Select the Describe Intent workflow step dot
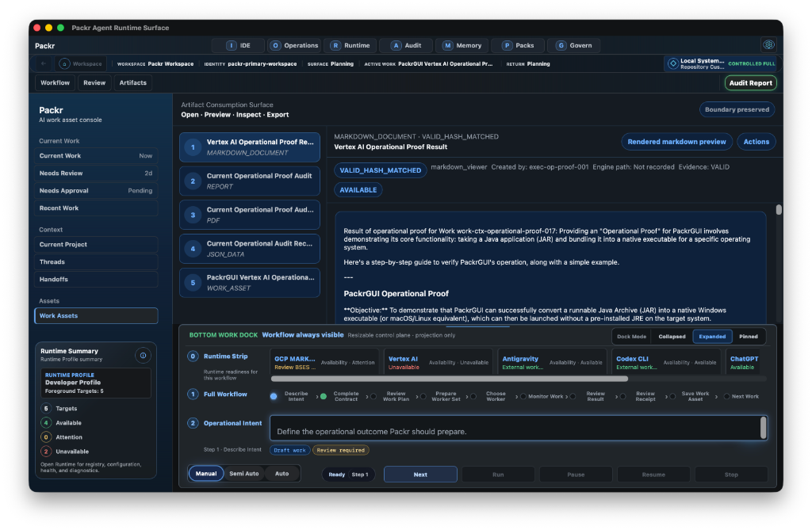Screen dimensions: 812x530 (x=274, y=396)
